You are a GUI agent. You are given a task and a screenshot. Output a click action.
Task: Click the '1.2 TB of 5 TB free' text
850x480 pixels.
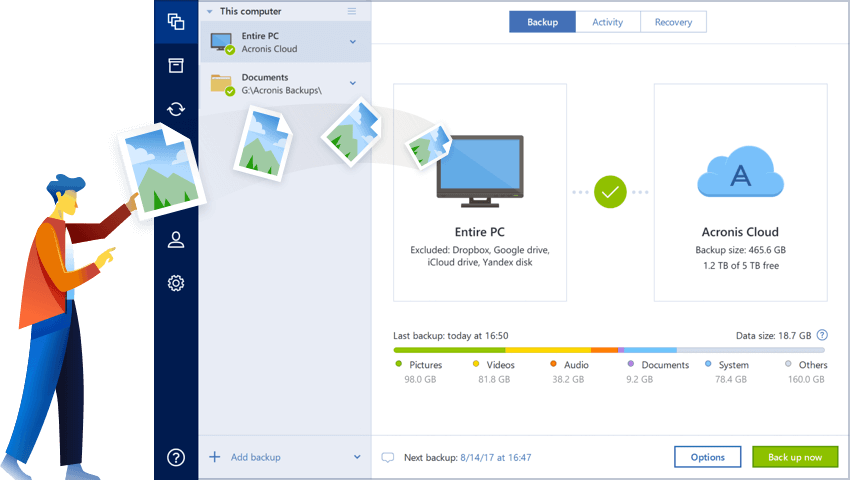pos(741,266)
